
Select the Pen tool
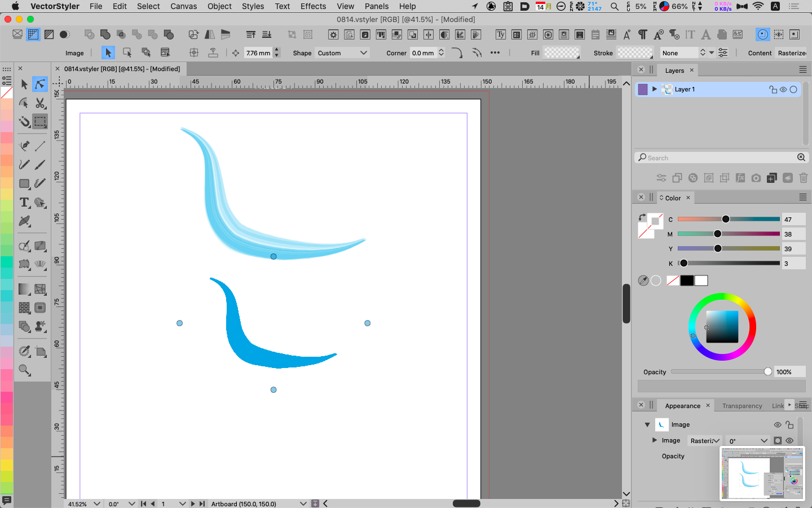tap(24, 146)
